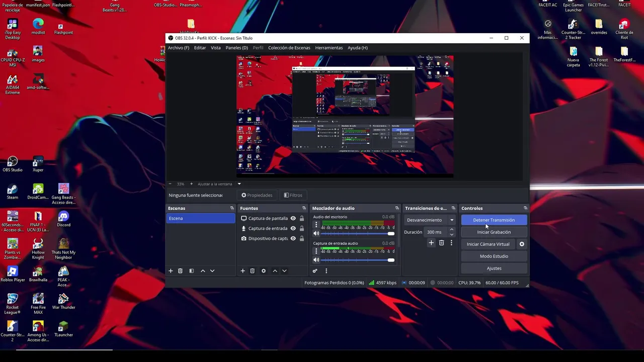The image size is (644, 362).
Task: Click the Duración 300 ms input field
Action: pos(436,232)
